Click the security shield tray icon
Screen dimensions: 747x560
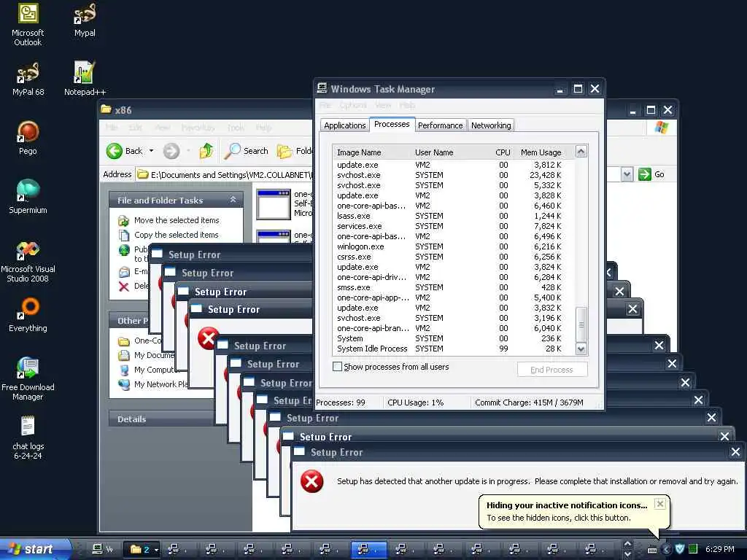pyautogui.click(x=680, y=549)
